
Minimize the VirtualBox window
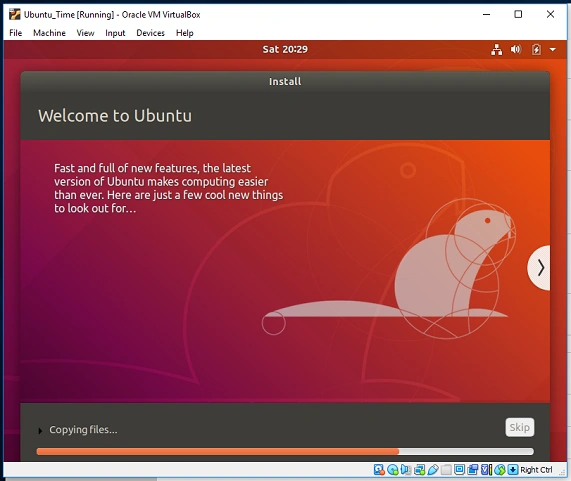click(x=487, y=15)
